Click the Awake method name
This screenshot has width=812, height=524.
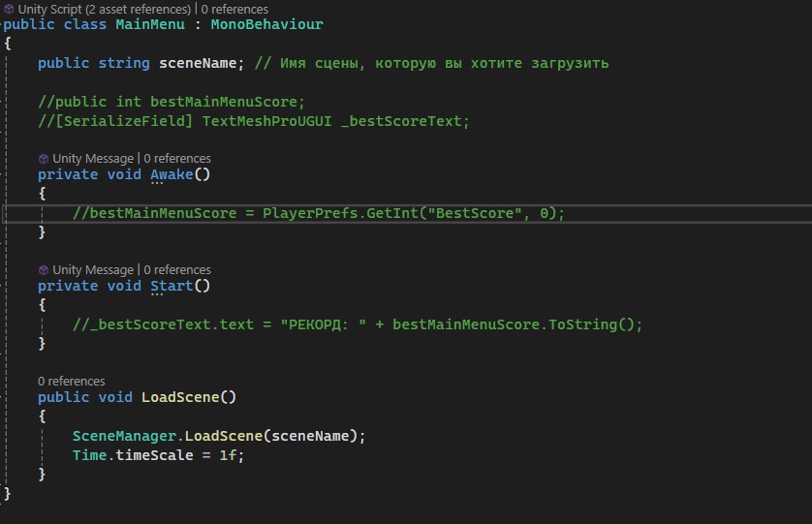coord(172,174)
